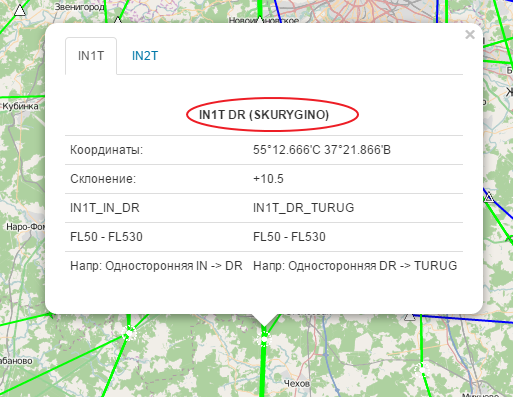Select the waypoint marker above Михнево label

(422, 369)
